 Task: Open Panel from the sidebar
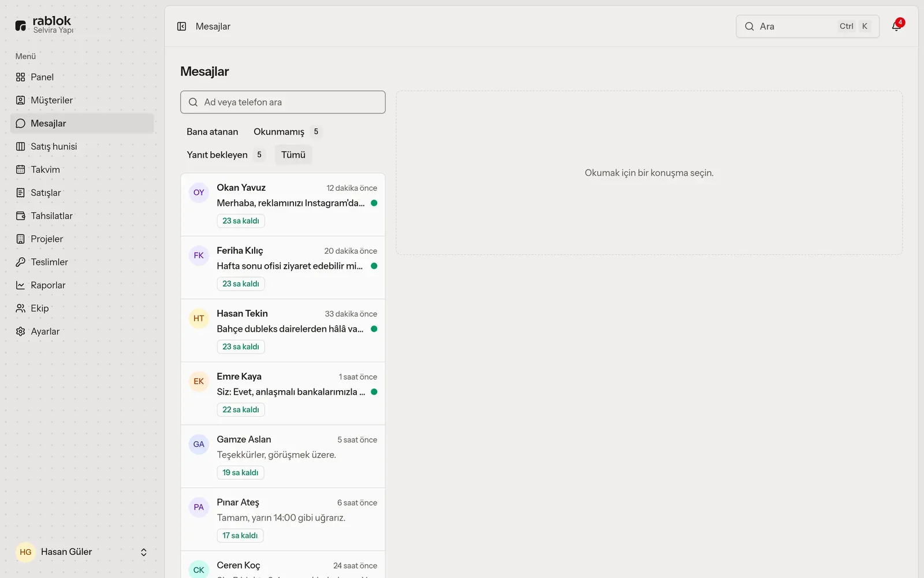(x=82, y=77)
